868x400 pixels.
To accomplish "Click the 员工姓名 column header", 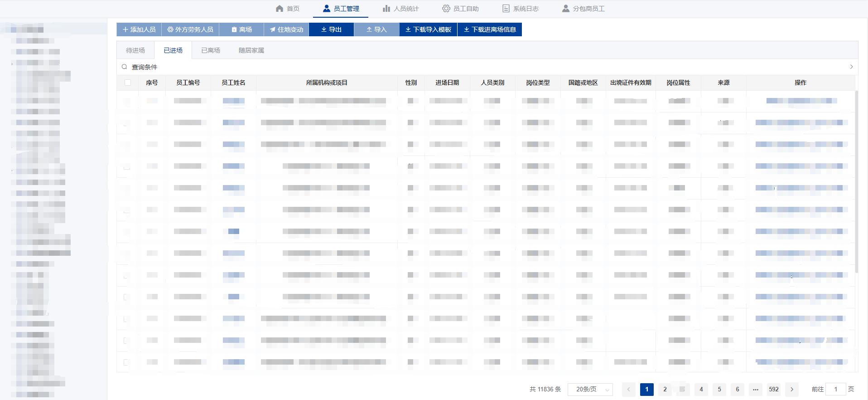I will point(233,83).
